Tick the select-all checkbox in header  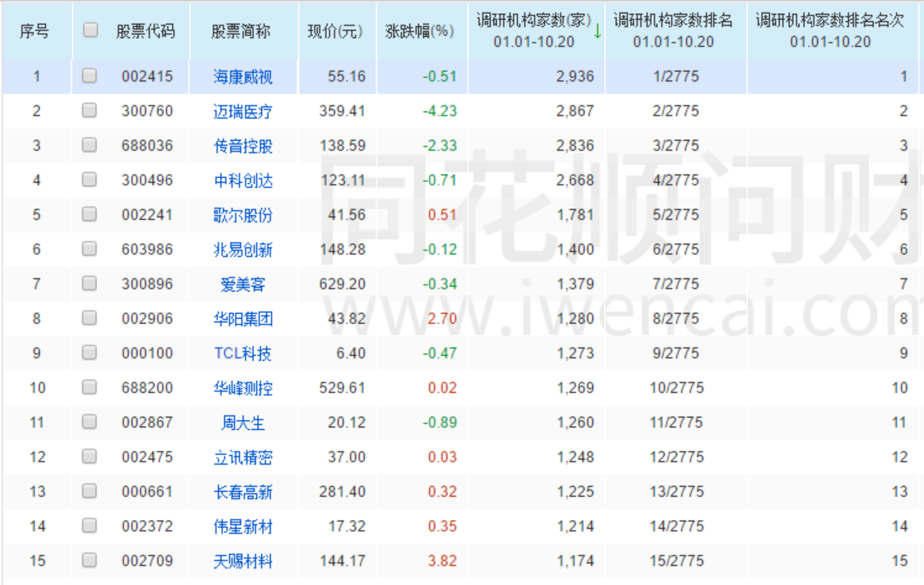point(90,30)
